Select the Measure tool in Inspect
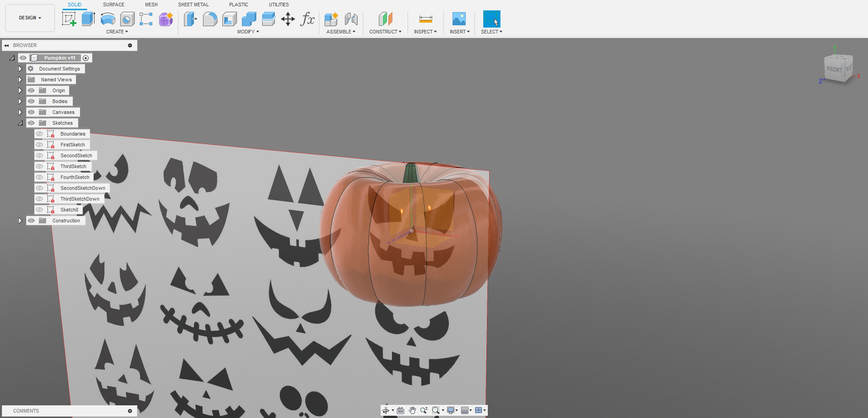Image resolution: width=868 pixels, height=418 pixels. pyautogui.click(x=425, y=19)
